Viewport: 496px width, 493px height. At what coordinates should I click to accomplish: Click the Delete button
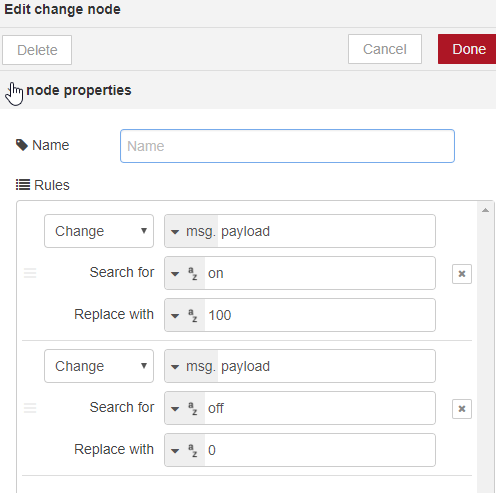pos(37,50)
